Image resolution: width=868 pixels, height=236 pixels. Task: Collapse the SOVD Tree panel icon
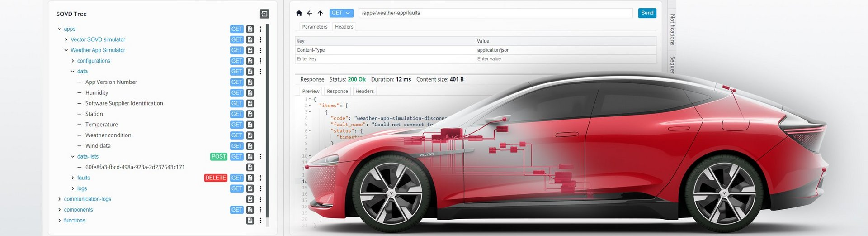pos(264,14)
